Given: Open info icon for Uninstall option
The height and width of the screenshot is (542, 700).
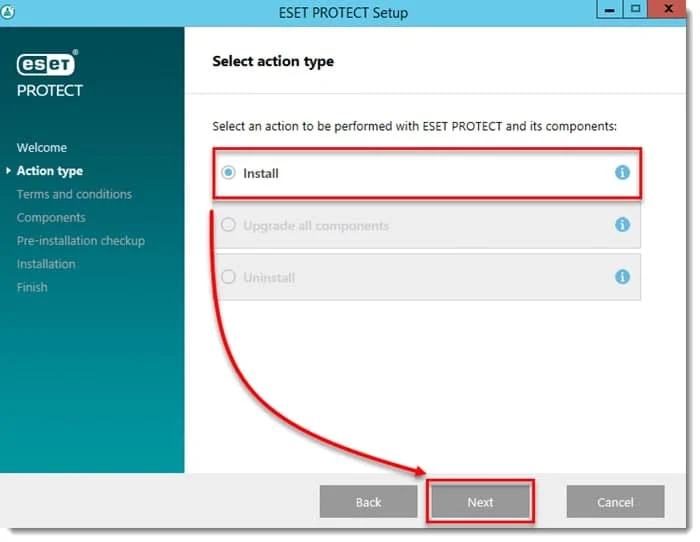Looking at the screenshot, I should tap(622, 277).
